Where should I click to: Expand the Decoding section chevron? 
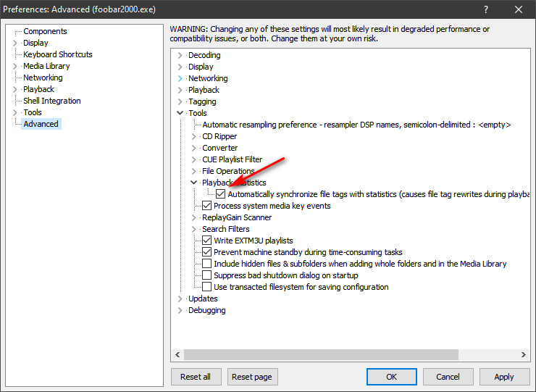coord(180,55)
